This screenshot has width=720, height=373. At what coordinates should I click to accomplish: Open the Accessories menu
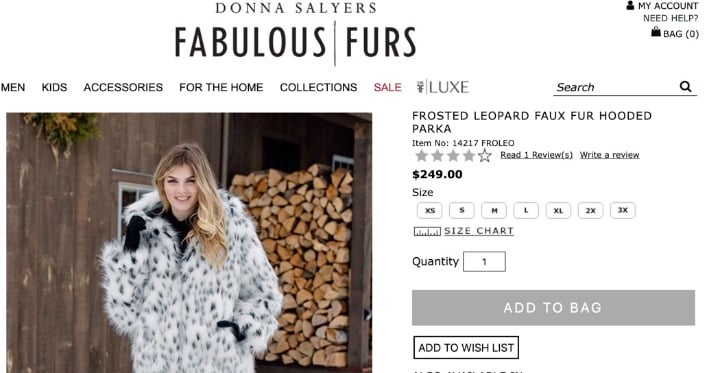click(123, 87)
